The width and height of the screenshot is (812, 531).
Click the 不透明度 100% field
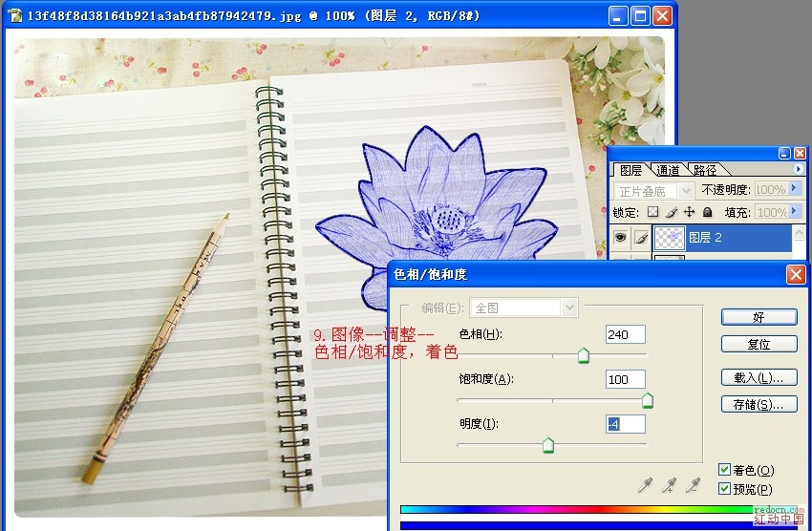[x=771, y=189]
